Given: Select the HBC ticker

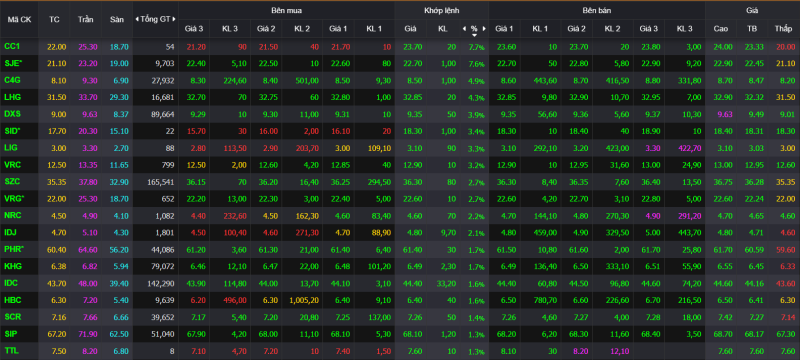Looking at the screenshot, I should click(12, 300).
